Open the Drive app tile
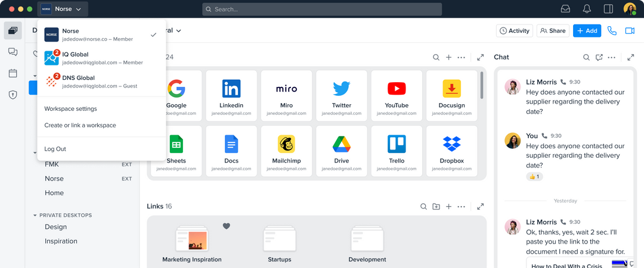The height and width of the screenshot is (268, 644). pos(341,151)
